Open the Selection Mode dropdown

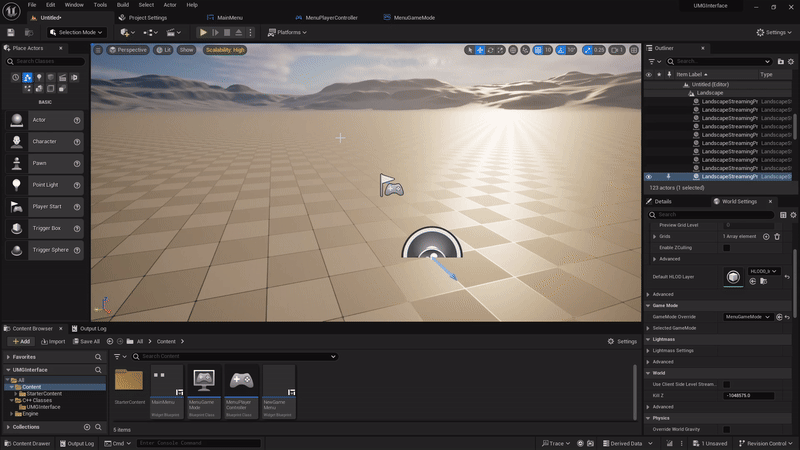pos(77,32)
